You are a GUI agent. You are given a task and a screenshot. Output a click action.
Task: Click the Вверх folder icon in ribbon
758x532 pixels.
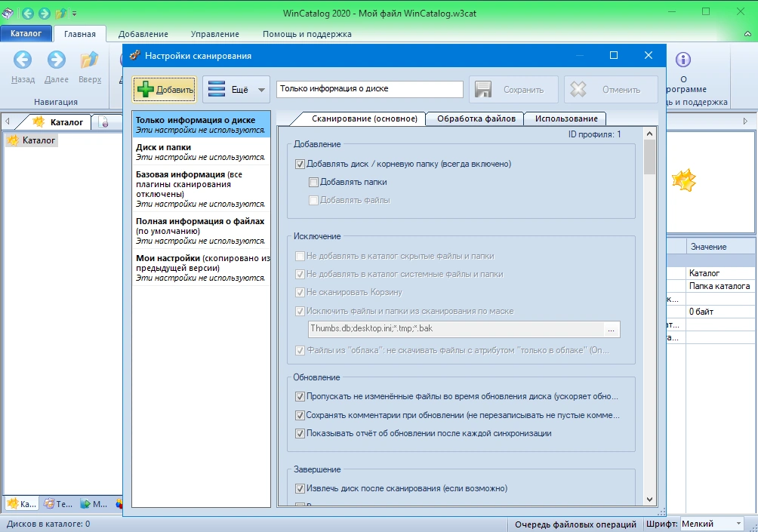coord(89,60)
